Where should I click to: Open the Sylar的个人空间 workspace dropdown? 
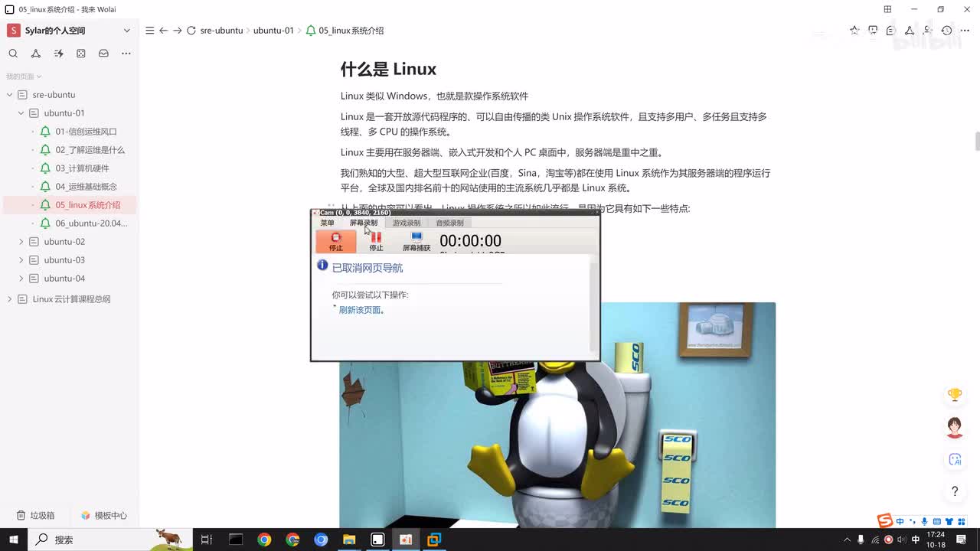point(69,31)
